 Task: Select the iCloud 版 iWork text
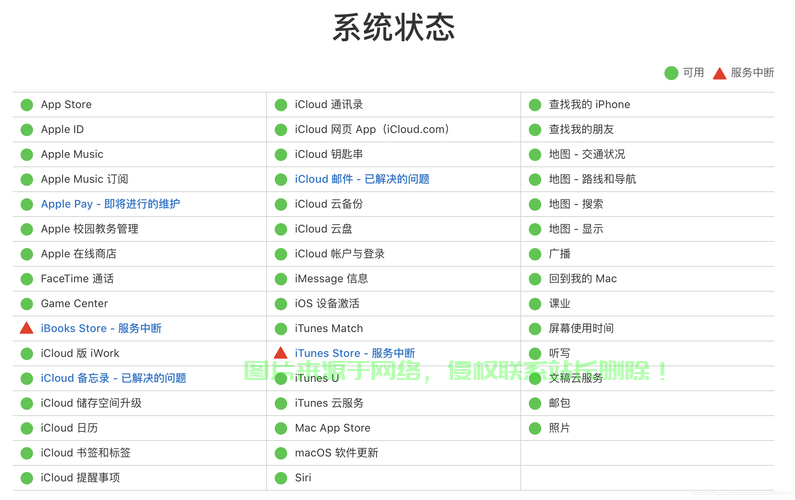pos(80,353)
